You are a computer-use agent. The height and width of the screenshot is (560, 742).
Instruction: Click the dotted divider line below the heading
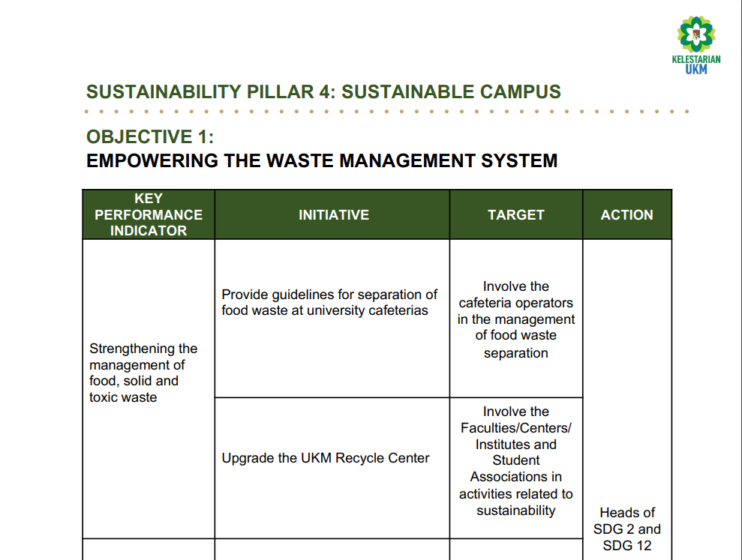click(386, 112)
